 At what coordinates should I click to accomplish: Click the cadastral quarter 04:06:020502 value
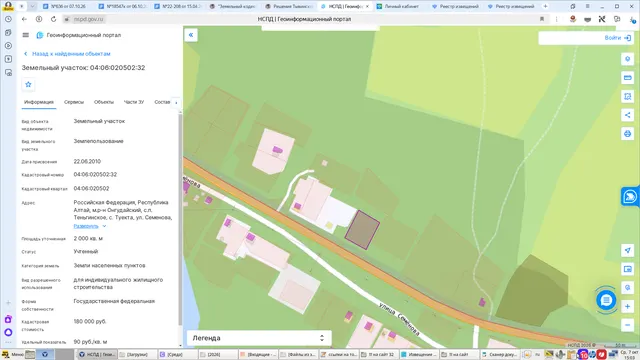tap(91, 189)
